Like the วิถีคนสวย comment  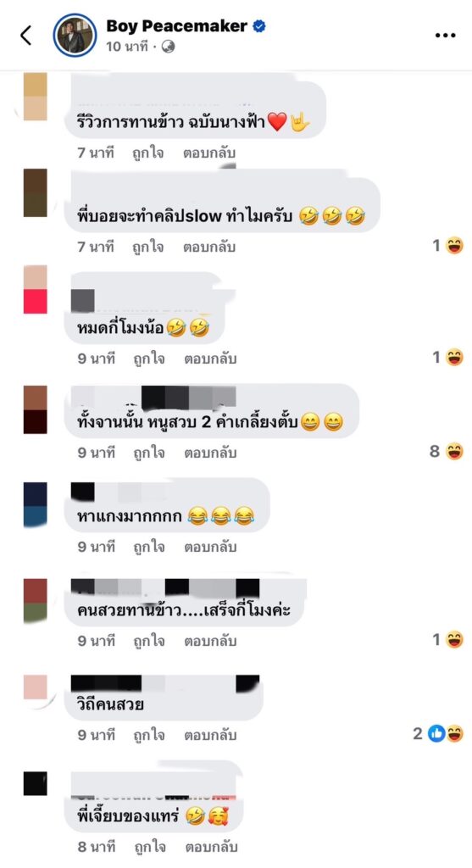(x=147, y=735)
